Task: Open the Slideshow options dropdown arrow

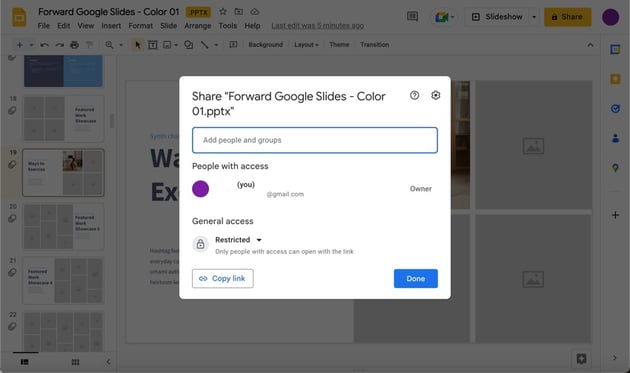Action: (x=534, y=17)
